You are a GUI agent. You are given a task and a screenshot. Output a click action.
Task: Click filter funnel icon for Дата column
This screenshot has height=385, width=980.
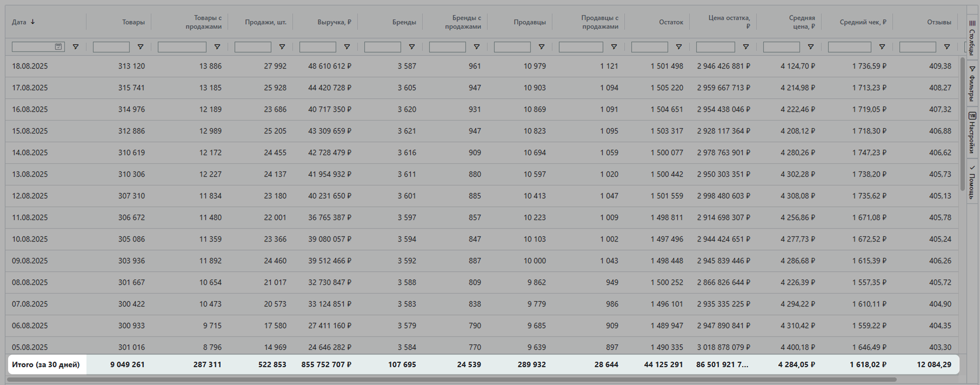pyautogui.click(x=75, y=47)
